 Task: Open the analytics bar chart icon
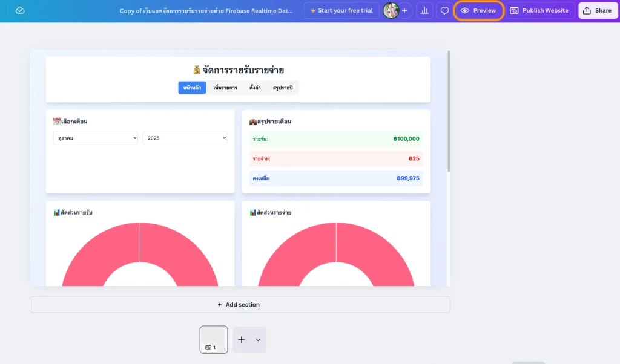(424, 11)
